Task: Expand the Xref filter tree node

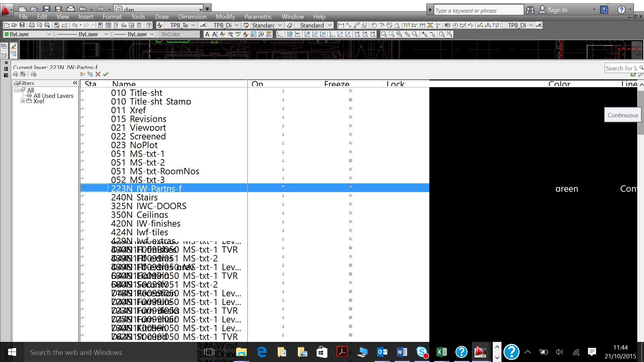Action: [22, 101]
